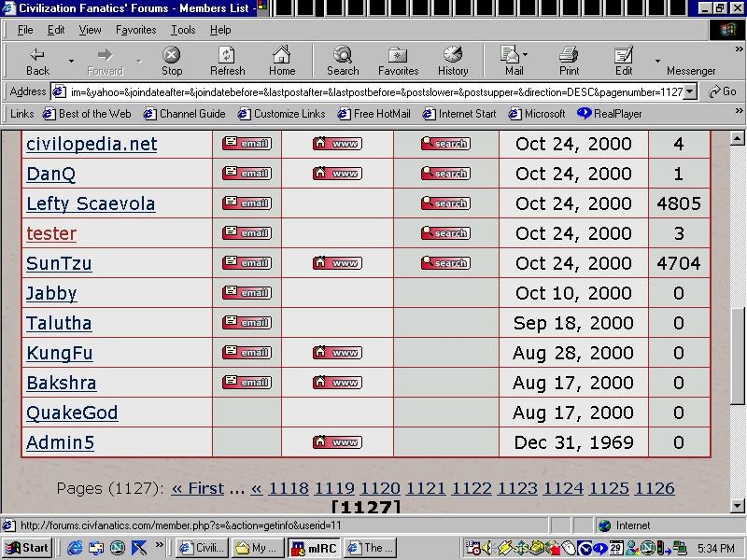Viewport: 747px width, 560px height.
Task: Select the Oct 10, 2000 join date for Jabby
Action: click(573, 293)
